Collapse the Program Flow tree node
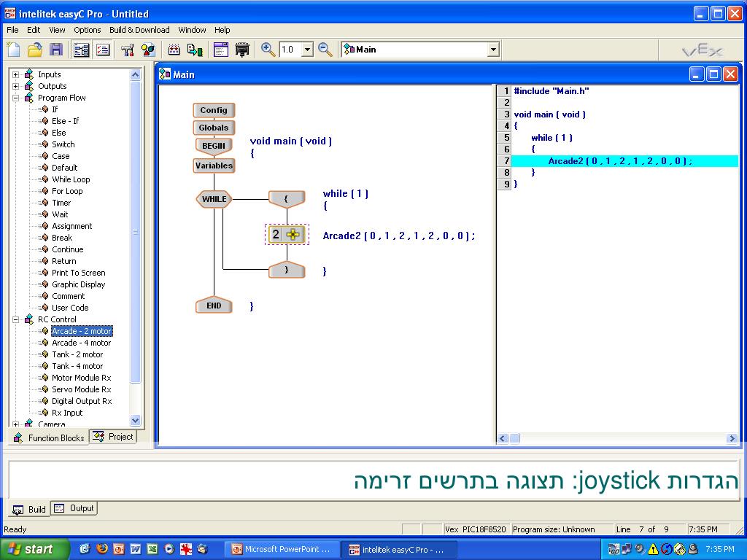 pos(16,98)
